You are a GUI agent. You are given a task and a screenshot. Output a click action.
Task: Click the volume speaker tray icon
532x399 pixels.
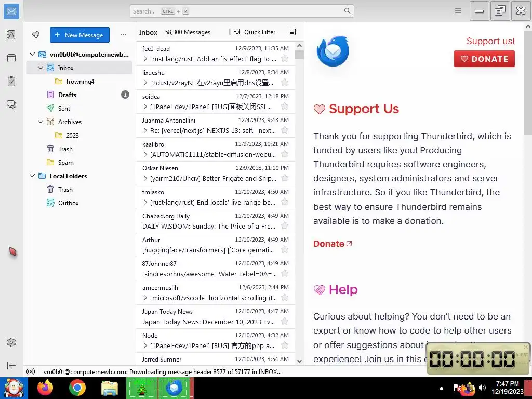tap(482, 388)
